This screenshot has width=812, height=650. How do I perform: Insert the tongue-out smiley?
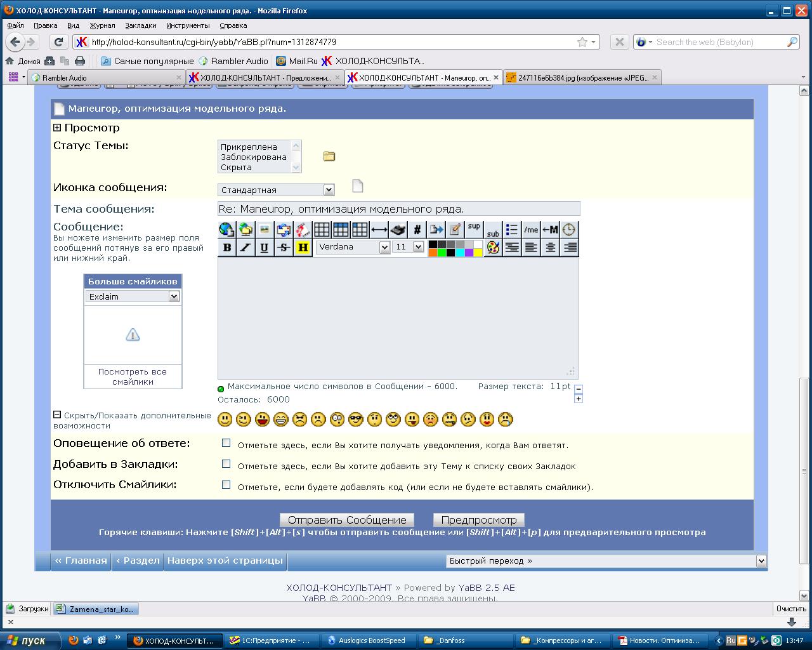click(412, 419)
